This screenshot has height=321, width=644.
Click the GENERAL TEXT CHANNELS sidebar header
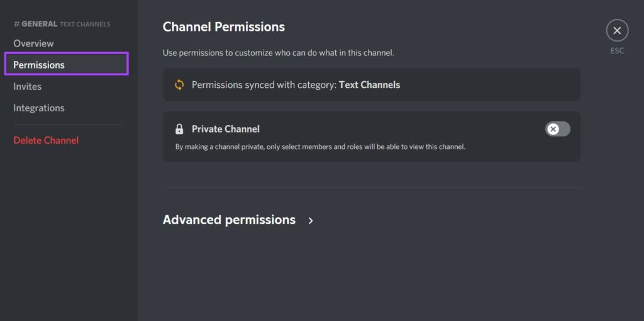tap(62, 24)
